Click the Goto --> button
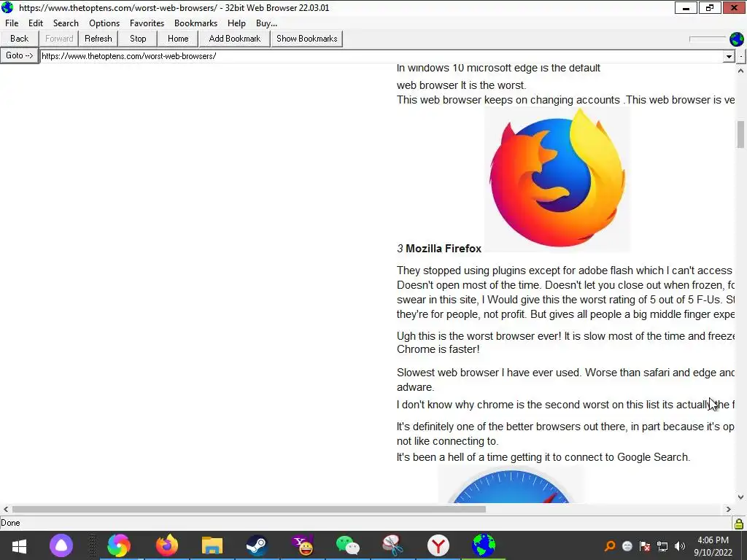This screenshot has width=747, height=560. point(20,55)
